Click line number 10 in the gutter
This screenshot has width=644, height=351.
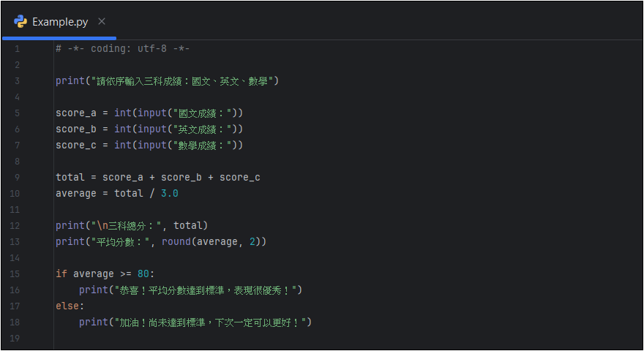pos(17,194)
